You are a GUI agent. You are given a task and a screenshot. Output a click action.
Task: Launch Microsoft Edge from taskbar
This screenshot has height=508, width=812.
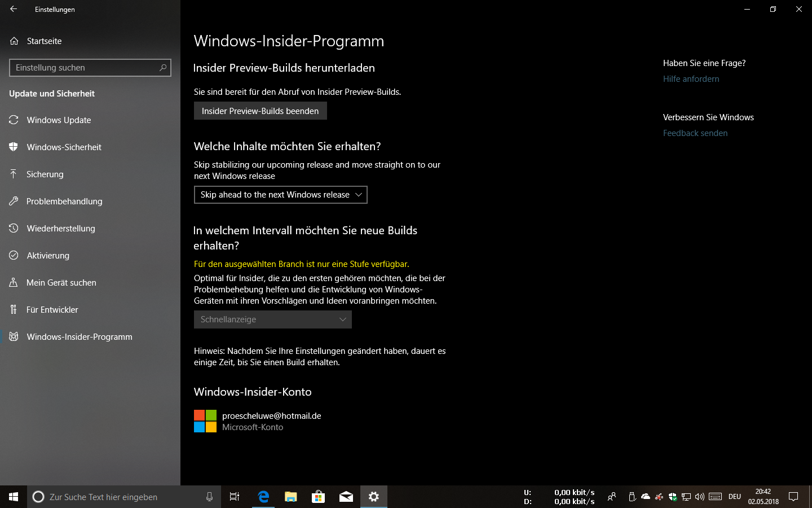pos(263,497)
